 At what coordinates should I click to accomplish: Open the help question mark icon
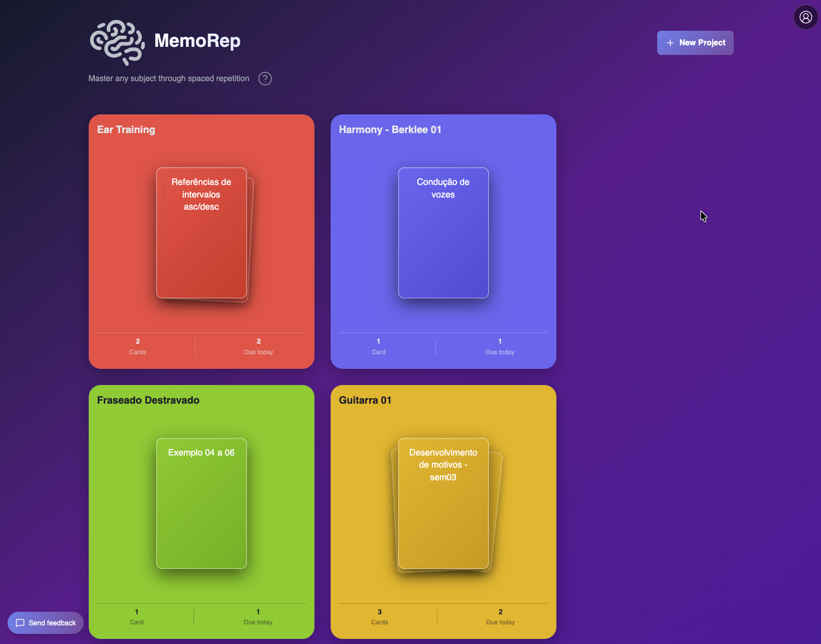point(265,79)
